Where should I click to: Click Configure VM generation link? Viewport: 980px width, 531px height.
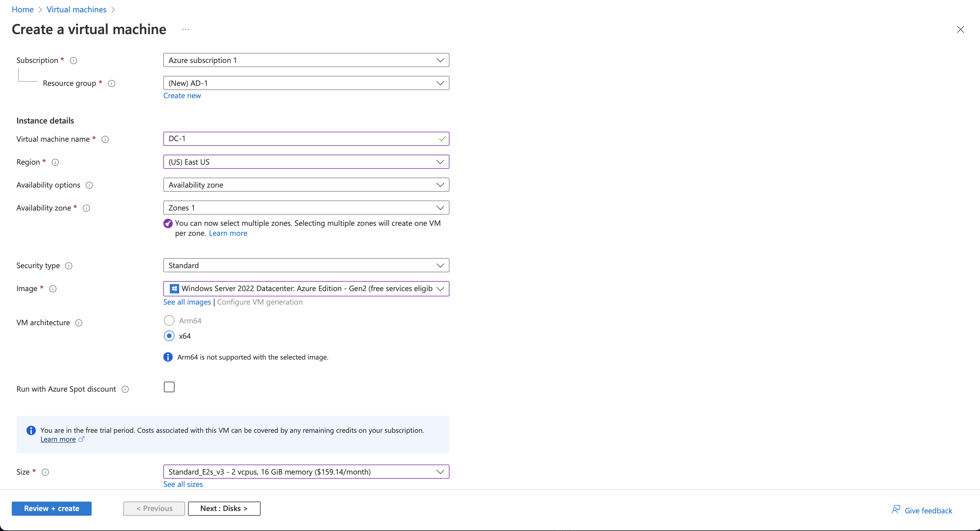pyautogui.click(x=260, y=302)
